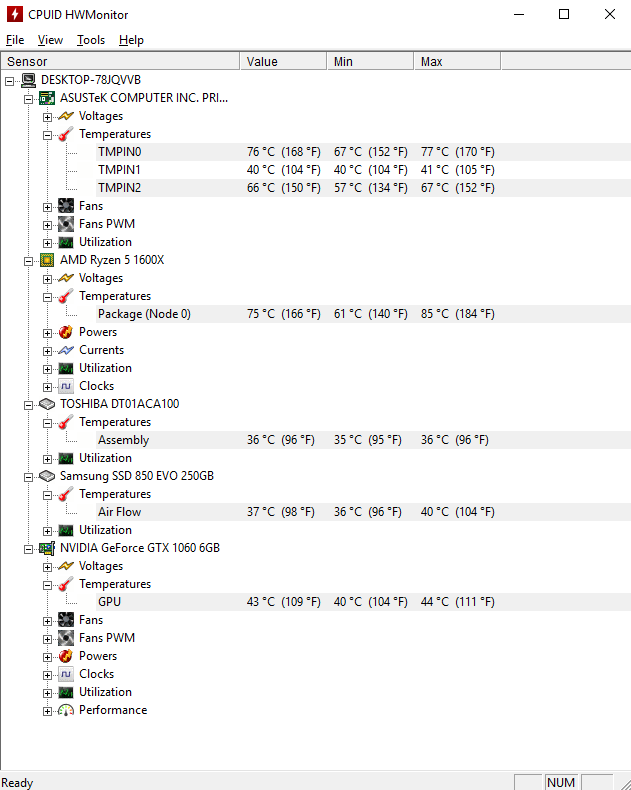Viewport: 631px width, 790px height.
Task: Open the Tools menu
Action: click(x=91, y=40)
